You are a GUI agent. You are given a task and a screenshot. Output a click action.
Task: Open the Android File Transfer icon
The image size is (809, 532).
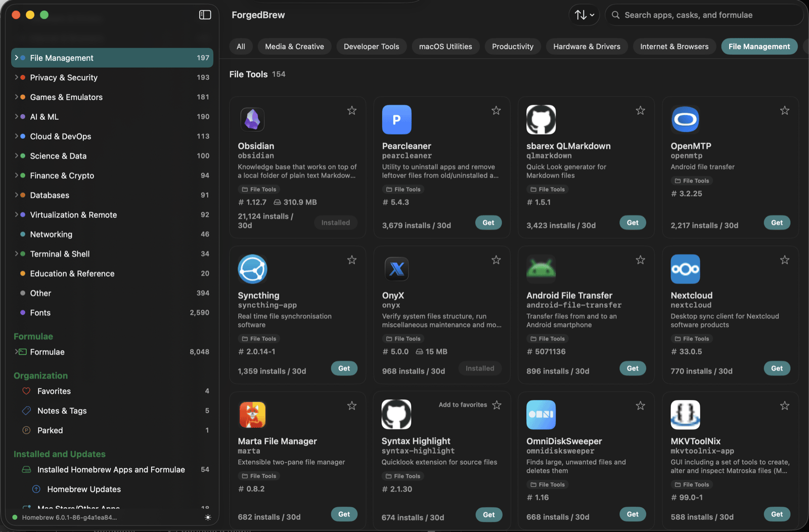click(x=541, y=269)
